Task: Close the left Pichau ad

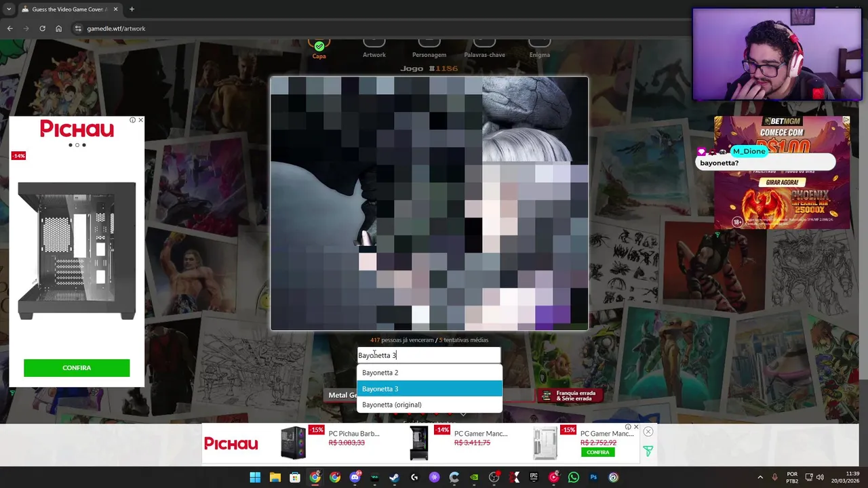Action: pyautogui.click(x=140, y=120)
